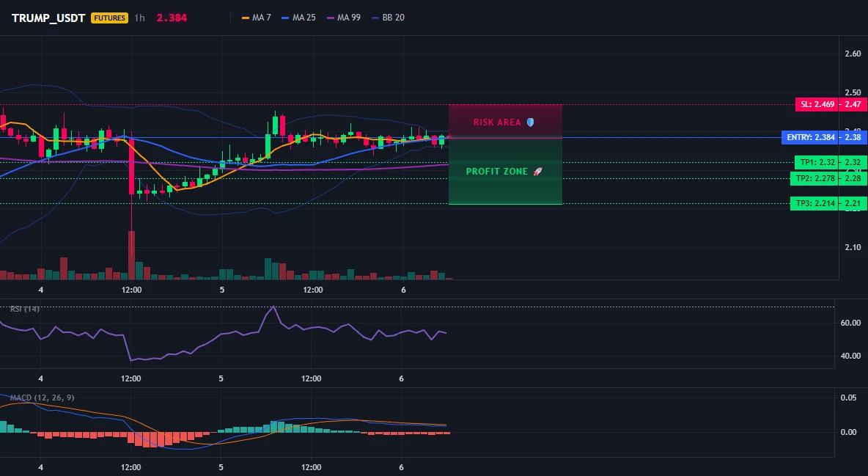The width and height of the screenshot is (868, 476).
Task: Select the RISK AREA box
Action: pyautogui.click(x=505, y=121)
